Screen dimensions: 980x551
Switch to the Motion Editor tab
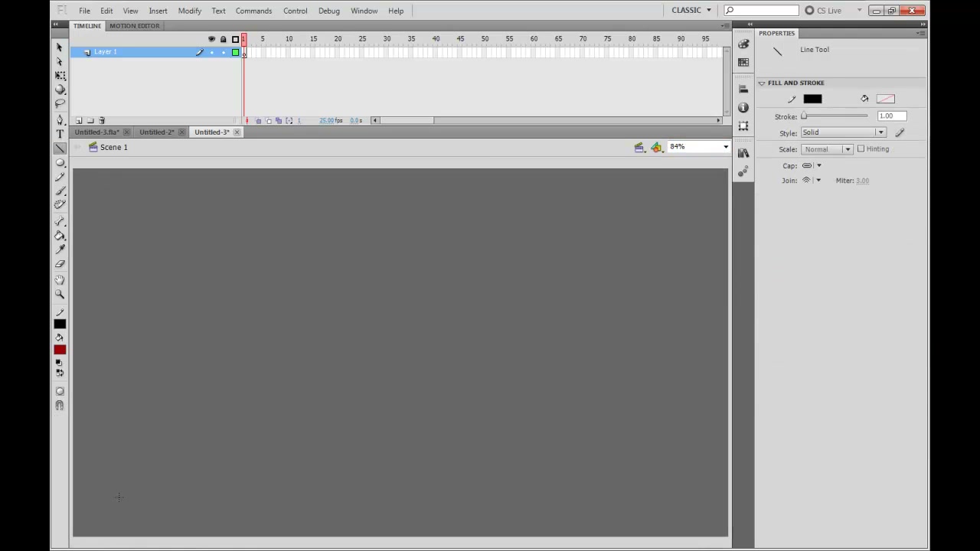(x=134, y=26)
